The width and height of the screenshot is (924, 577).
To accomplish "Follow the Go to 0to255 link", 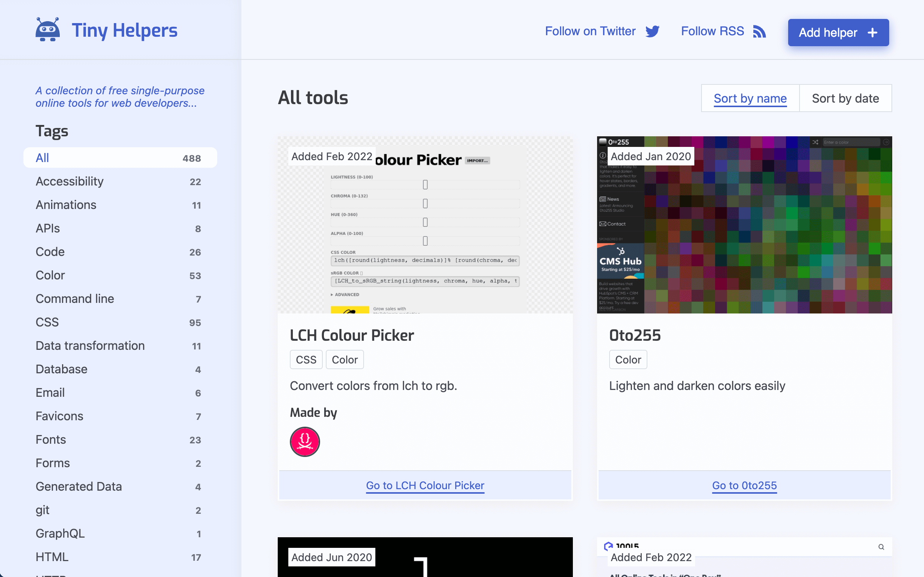I will point(744,485).
